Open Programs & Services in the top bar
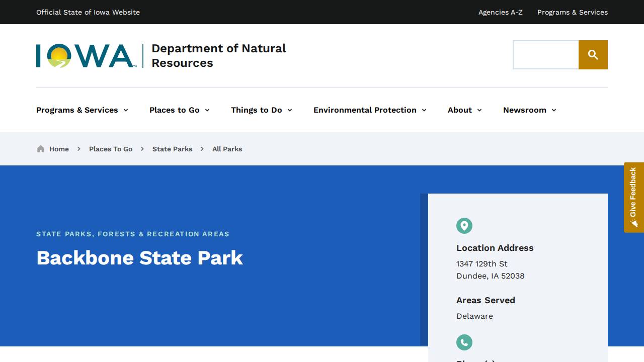The width and height of the screenshot is (644, 362). pos(572,12)
